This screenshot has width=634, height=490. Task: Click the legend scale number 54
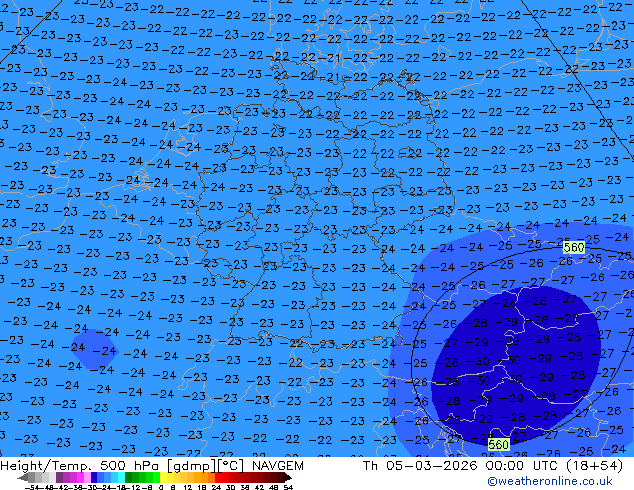[x=287, y=487]
